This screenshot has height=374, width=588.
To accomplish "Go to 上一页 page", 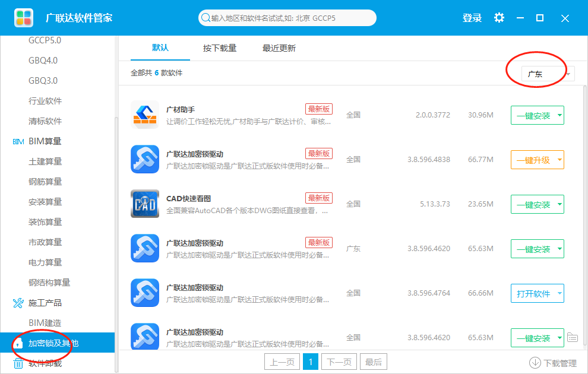I will (x=282, y=362).
